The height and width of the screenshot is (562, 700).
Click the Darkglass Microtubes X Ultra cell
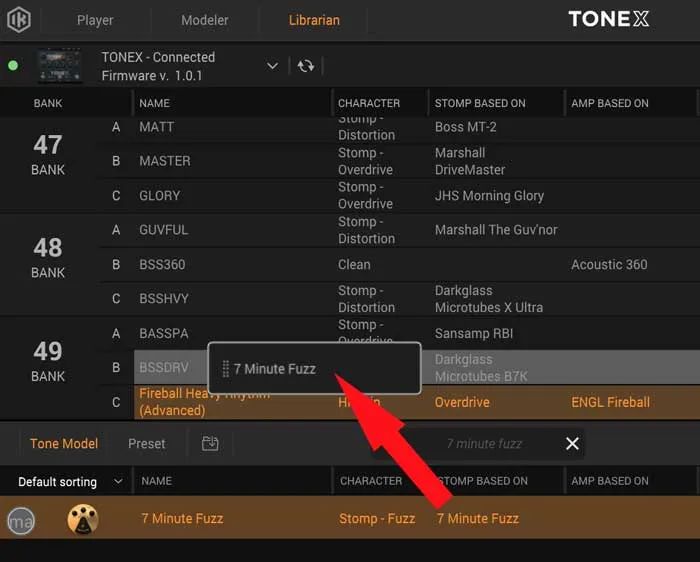click(x=489, y=299)
